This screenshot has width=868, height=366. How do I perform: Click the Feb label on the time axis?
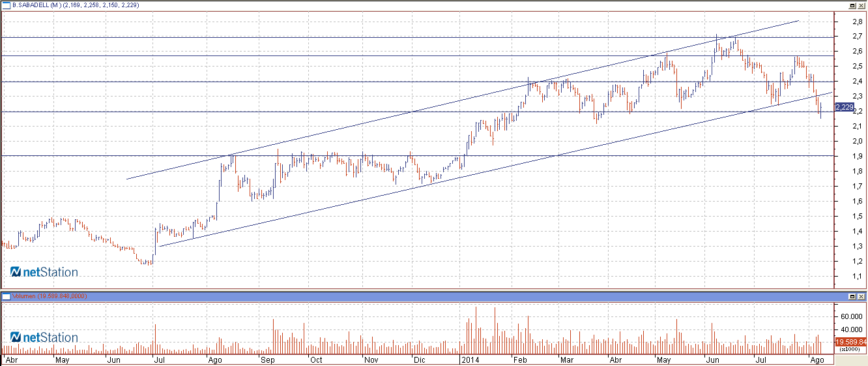coord(520,359)
